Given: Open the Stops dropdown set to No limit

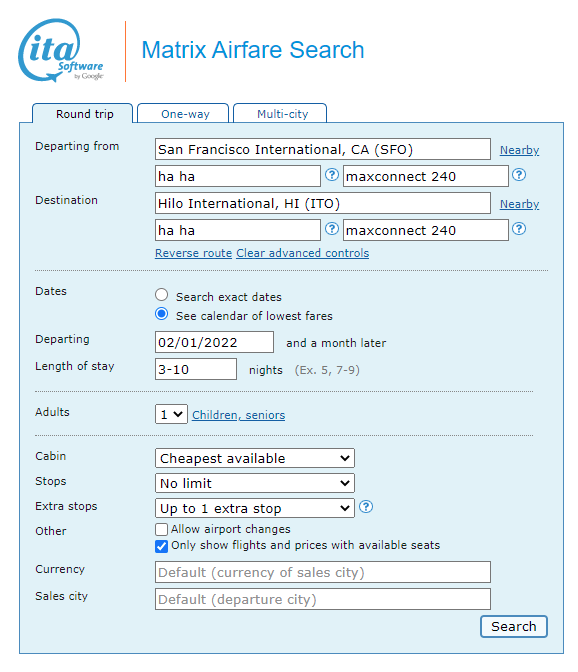Looking at the screenshot, I should point(255,483).
